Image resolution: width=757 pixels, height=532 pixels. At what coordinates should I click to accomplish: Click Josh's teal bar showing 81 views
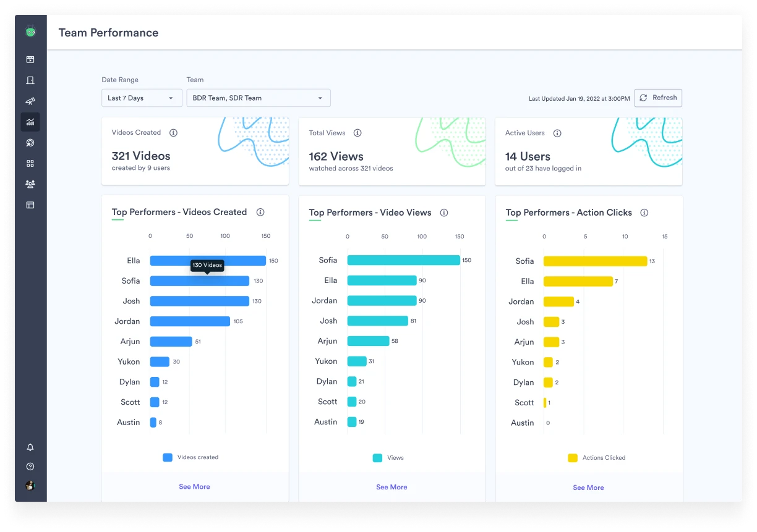tap(378, 321)
